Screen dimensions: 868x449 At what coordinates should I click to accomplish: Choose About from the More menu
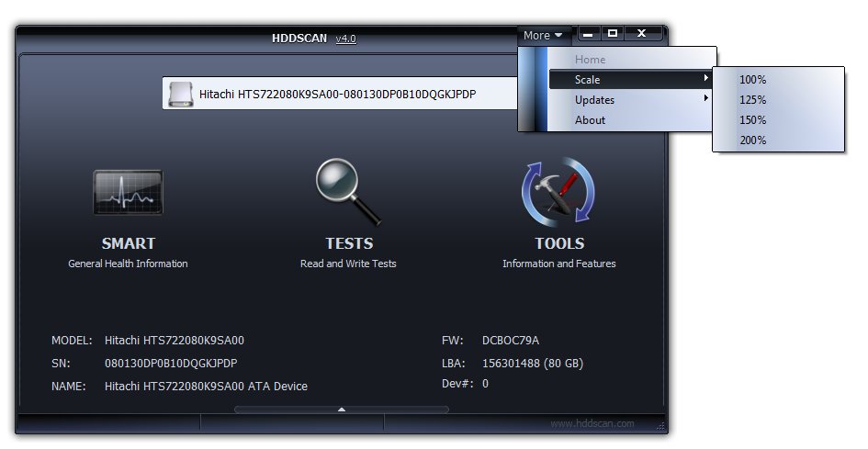630,120
